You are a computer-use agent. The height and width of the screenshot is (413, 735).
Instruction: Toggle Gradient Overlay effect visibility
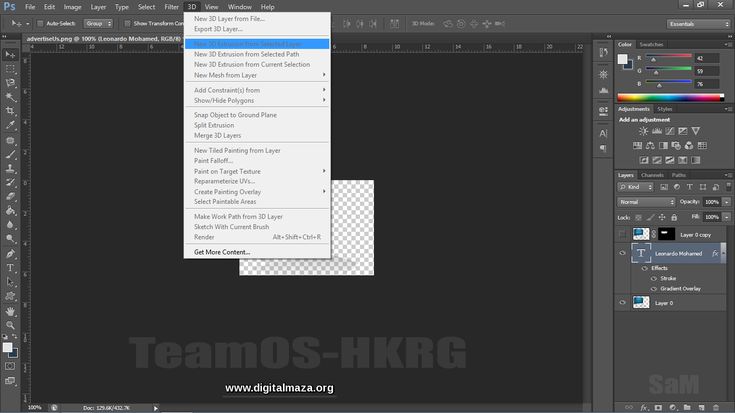tap(653, 289)
